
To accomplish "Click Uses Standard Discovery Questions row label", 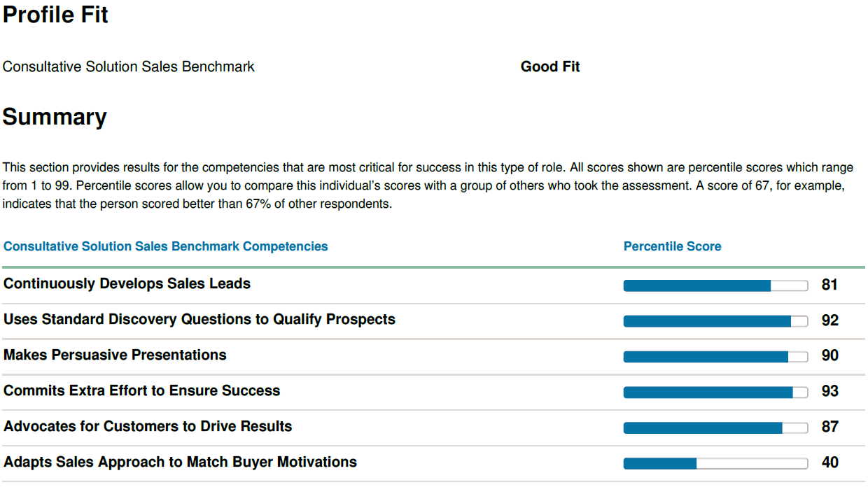I will (x=199, y=319).
